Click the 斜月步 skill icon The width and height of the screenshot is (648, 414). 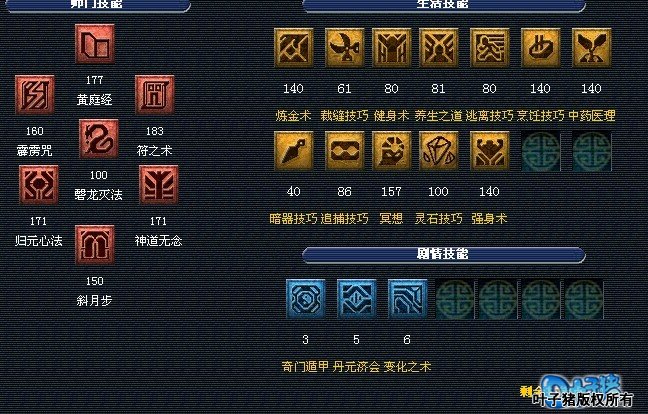tap(95, 245)
